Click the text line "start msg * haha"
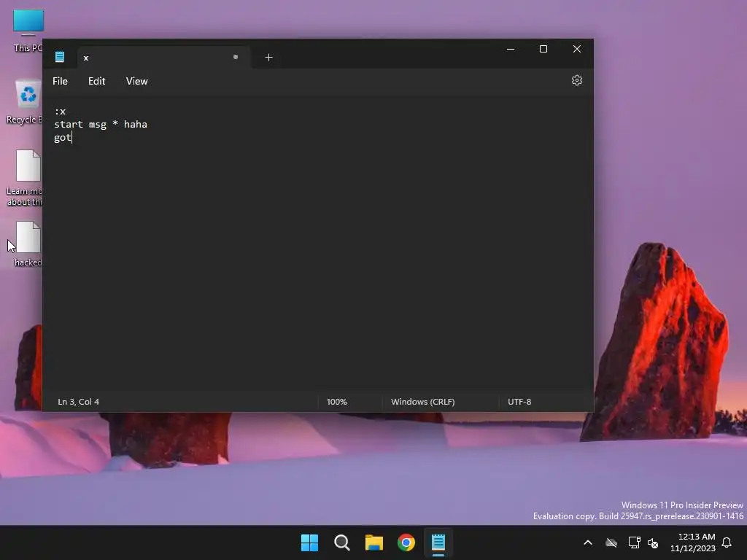Screen dimensions: 747x560 tap(101, 124)
